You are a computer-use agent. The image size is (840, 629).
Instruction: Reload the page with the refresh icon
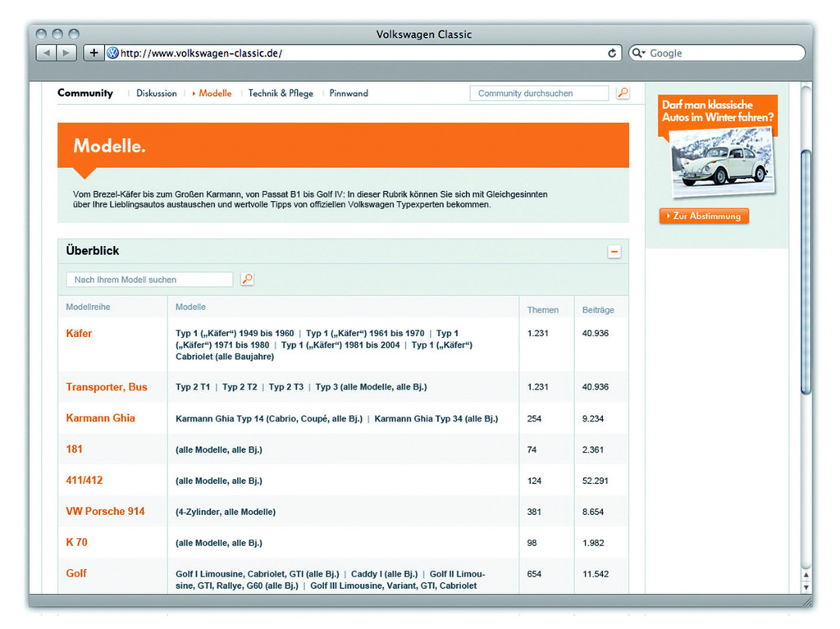pyautogui.click(x=612, y=53)
